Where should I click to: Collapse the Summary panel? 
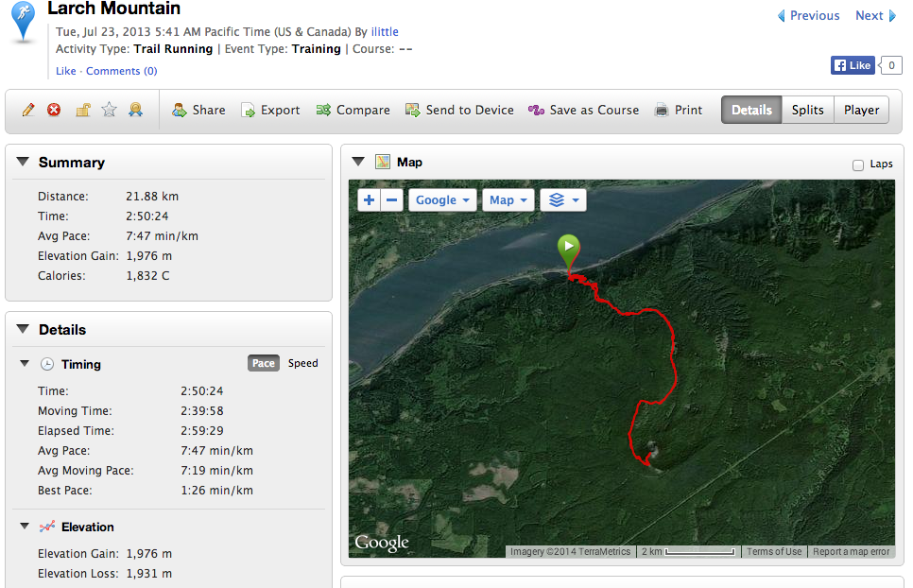click(23, 163)
